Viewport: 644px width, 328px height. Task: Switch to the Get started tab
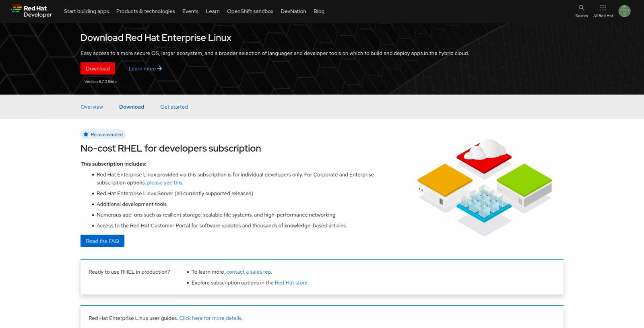(x=174, y=107)
